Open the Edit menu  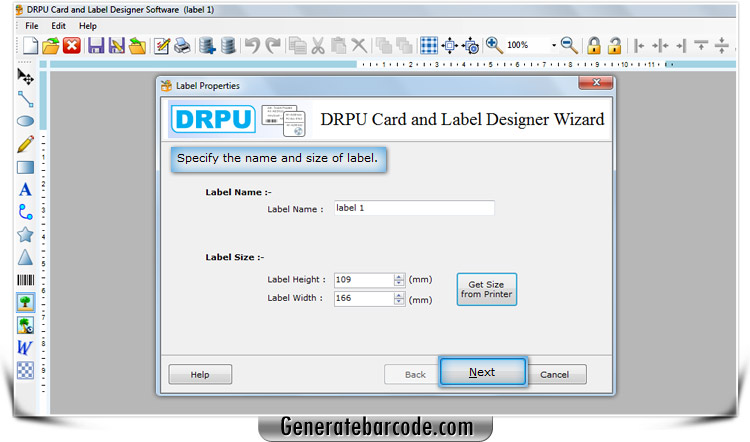58,26
